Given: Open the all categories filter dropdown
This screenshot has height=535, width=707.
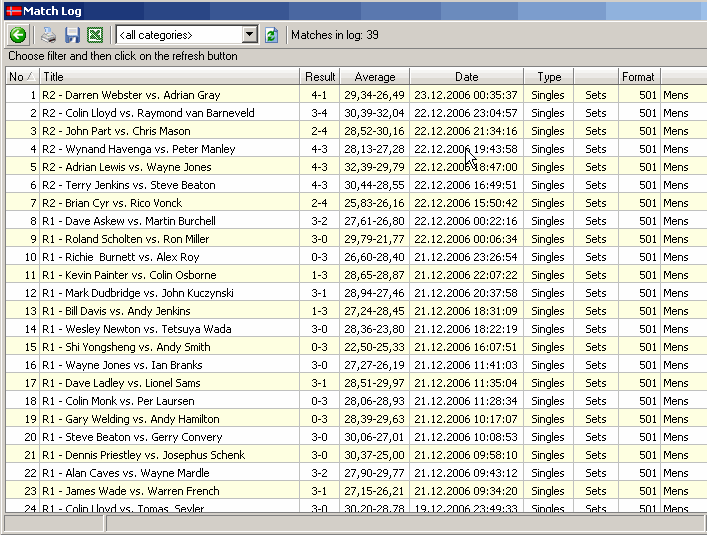Looking at the screenshot, I should 249,35.
